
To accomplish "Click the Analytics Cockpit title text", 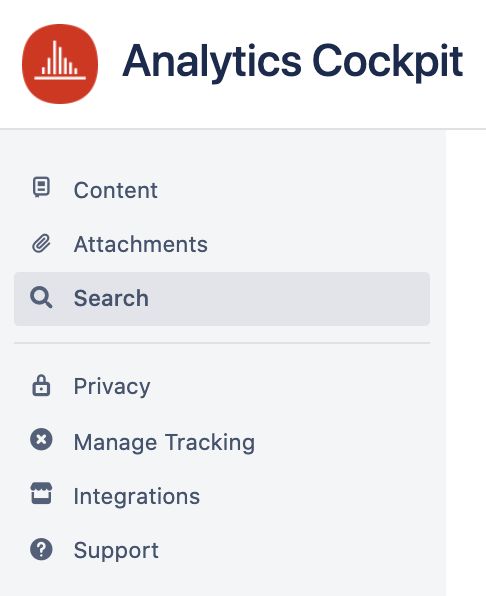I will tap(293, 62).
